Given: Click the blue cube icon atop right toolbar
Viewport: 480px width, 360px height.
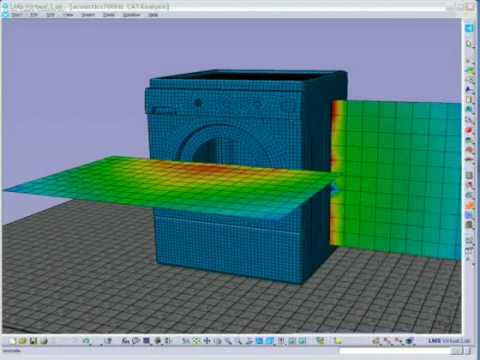Looking at the screenshot, I should [469, 28].
